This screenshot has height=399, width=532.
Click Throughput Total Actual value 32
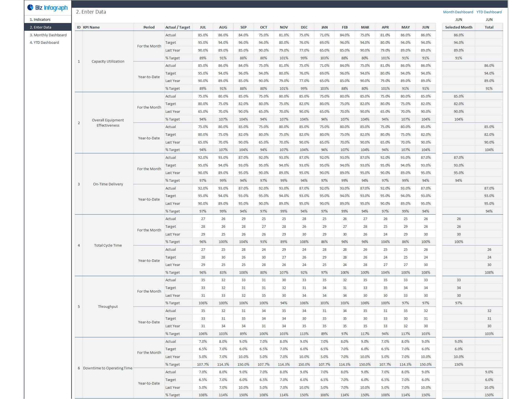point(489,311)
